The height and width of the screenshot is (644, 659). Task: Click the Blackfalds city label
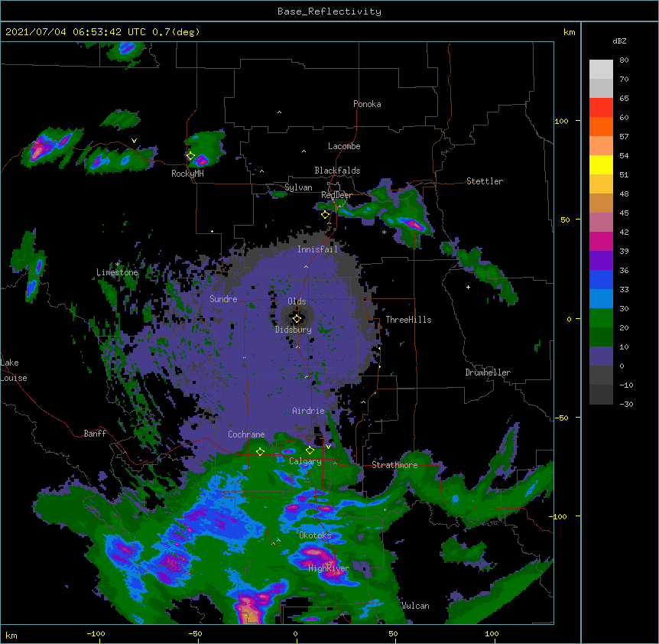pos(337,171)
